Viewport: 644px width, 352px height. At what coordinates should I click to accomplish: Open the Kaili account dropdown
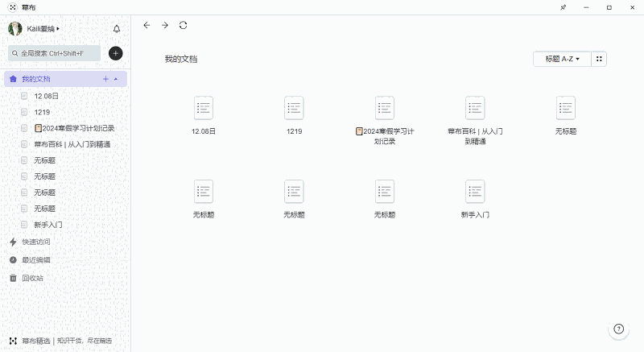(x=43, y=29)
